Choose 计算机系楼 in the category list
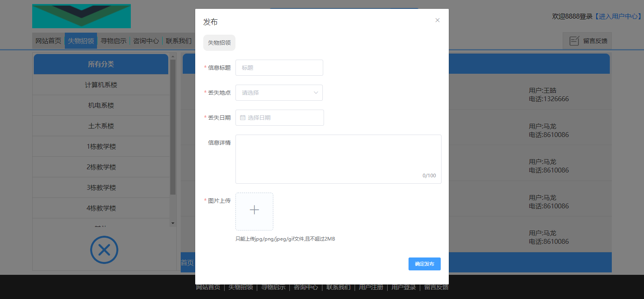Image resolution: width=644 pixels, height=299 pixels. 101,85
